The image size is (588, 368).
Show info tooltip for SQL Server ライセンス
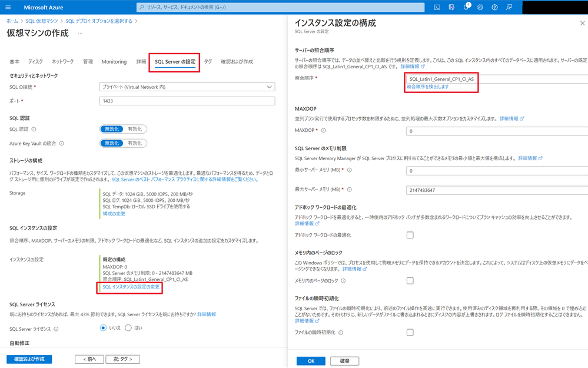point(56,329)
